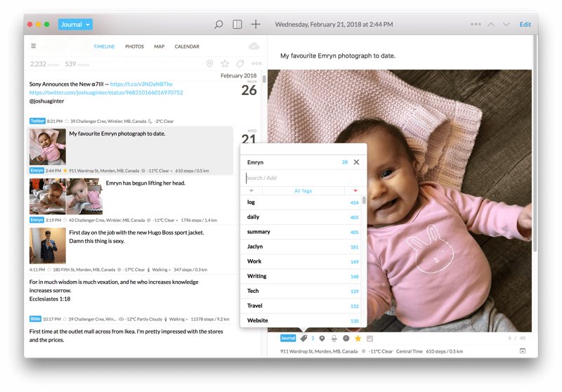The height and width of the screenshot is (392, 562).
Task: Open the t.co link in Sony tweet
Action: [x=141, y=84]
